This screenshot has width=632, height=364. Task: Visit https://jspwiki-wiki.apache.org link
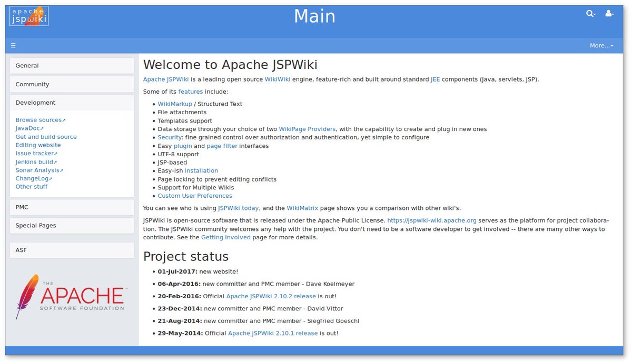coord(432,220)
